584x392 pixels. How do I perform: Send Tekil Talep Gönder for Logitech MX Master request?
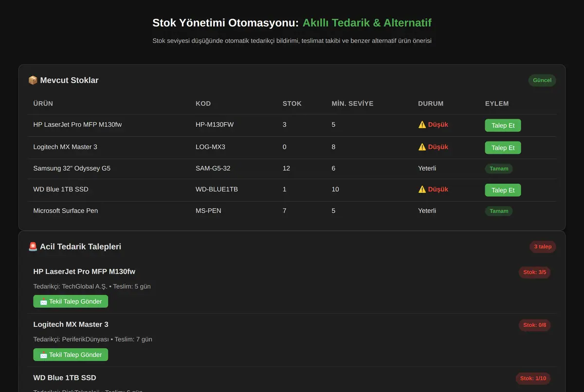click(71, 355)
